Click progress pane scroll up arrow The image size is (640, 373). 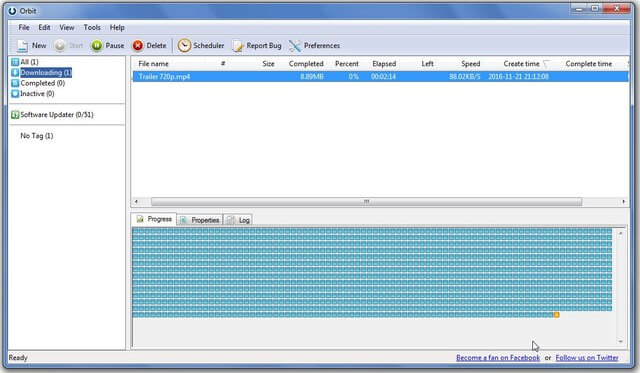point(620,233)
